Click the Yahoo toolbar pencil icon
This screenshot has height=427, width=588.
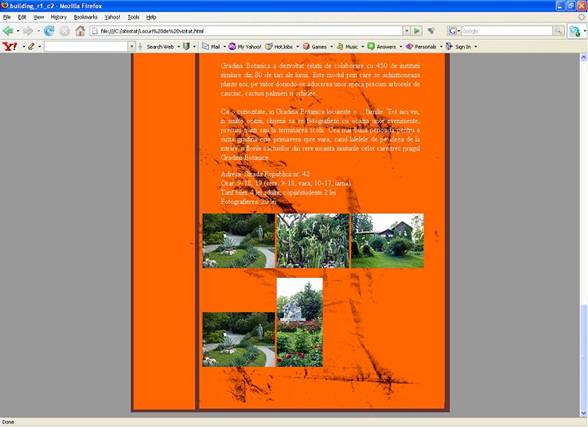[x=31, y=46]
